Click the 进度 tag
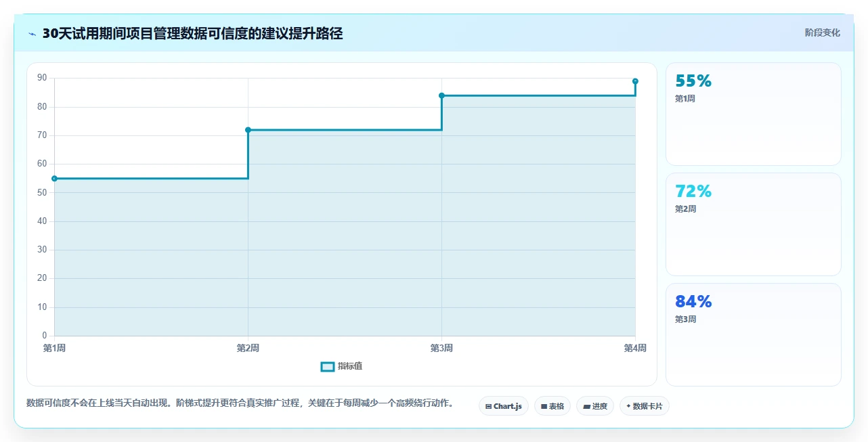The width and height of the screenshot is (868, 442). [x=595, y=406]
